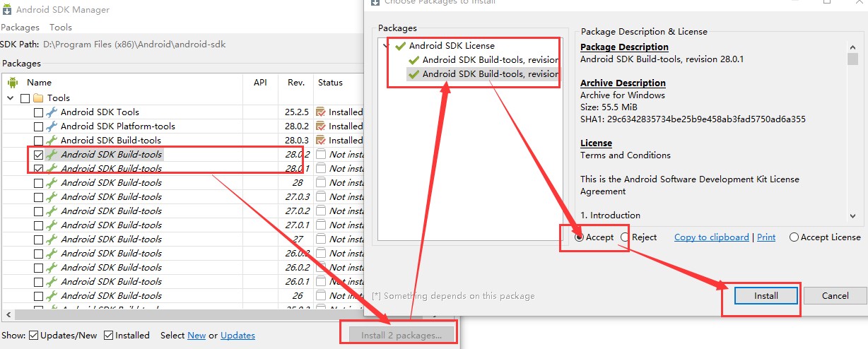Click the wrench icon for Build-tools rev 26
This screenshot has height=349, width=868.
click(52, 295)
